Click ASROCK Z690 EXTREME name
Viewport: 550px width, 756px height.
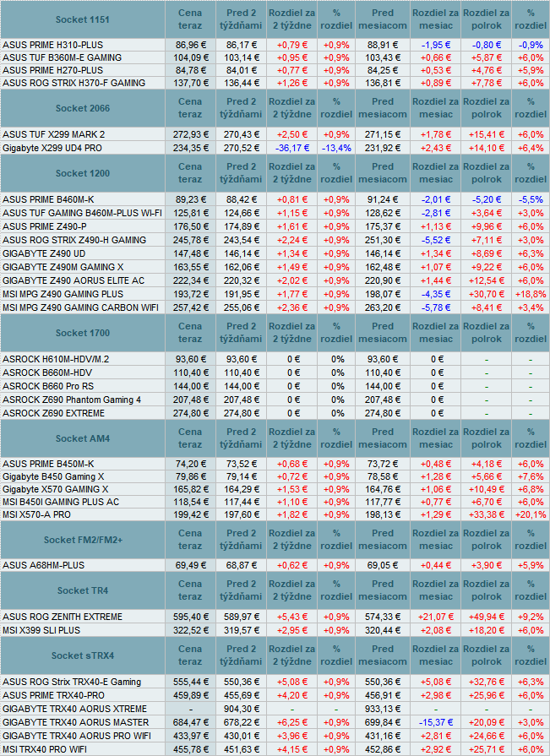click(53, 413)
